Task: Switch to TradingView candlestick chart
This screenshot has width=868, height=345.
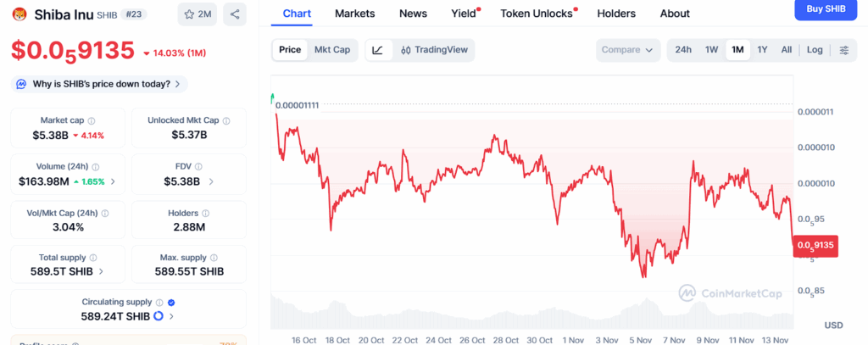Action: (x=434, y=50)
